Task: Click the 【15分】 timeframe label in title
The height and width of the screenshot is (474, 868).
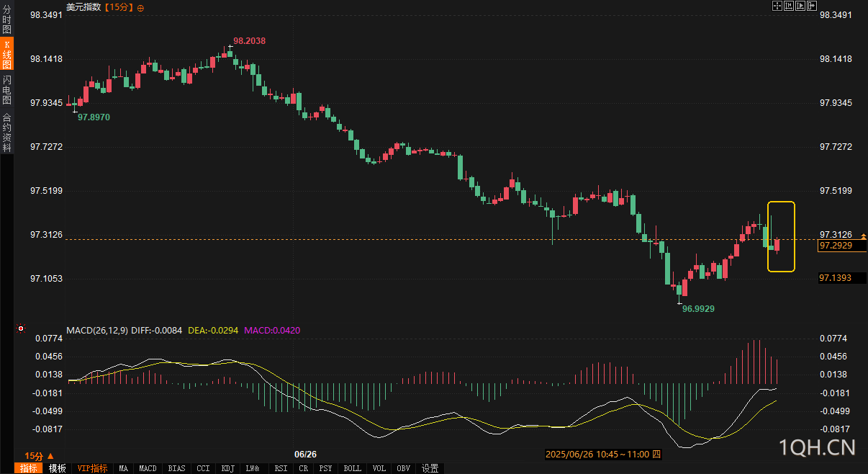Action: click(x=118, y=7)
